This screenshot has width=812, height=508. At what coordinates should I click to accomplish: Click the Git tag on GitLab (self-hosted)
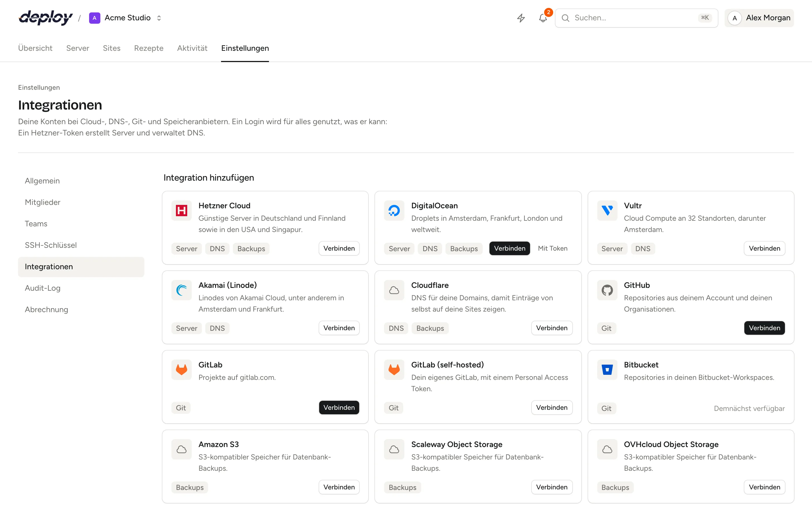click(393, 408)
